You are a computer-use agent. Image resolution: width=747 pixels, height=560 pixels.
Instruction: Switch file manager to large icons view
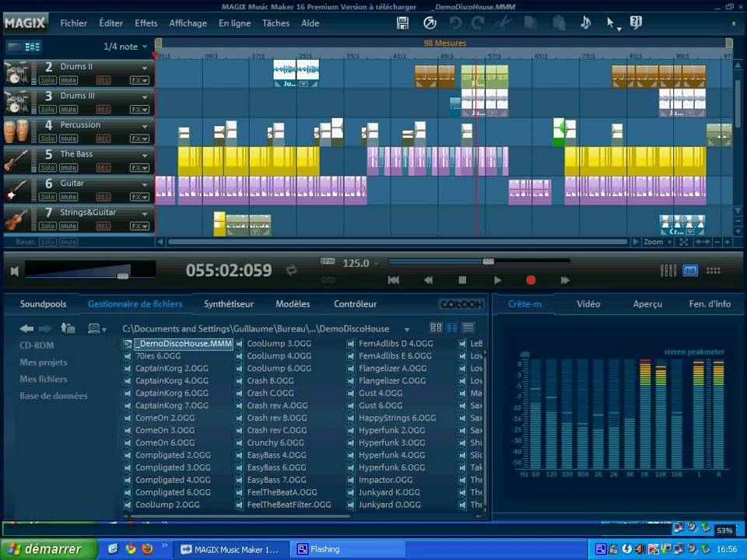coord(436,327)
